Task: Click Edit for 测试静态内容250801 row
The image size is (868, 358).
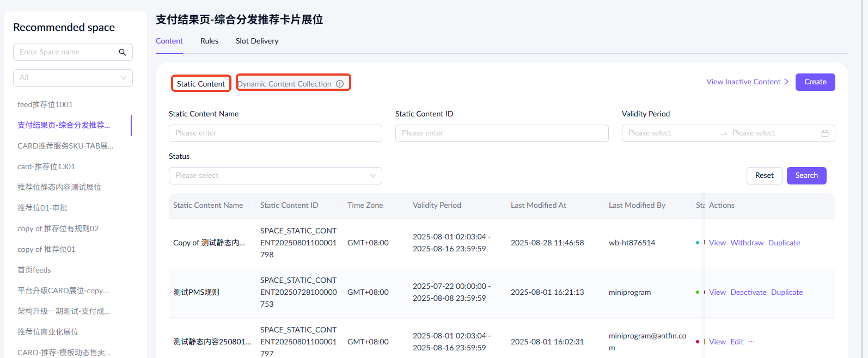Action: 737,342
